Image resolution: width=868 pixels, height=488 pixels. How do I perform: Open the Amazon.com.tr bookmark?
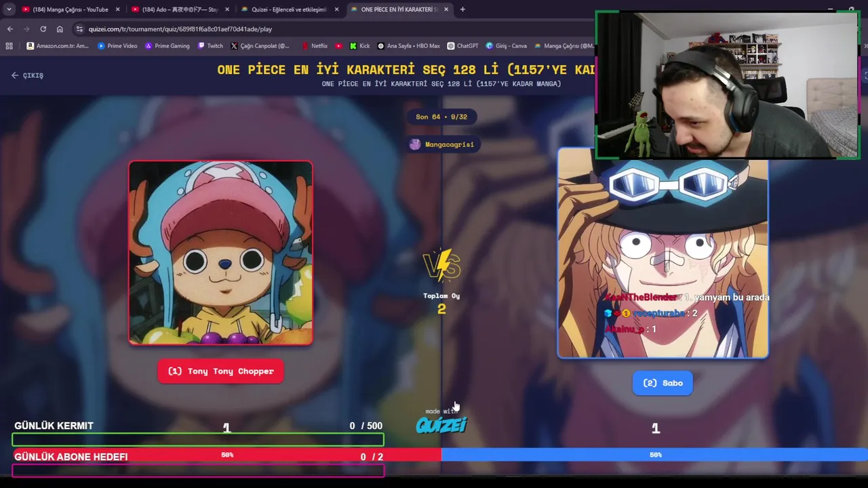[58, 46]
